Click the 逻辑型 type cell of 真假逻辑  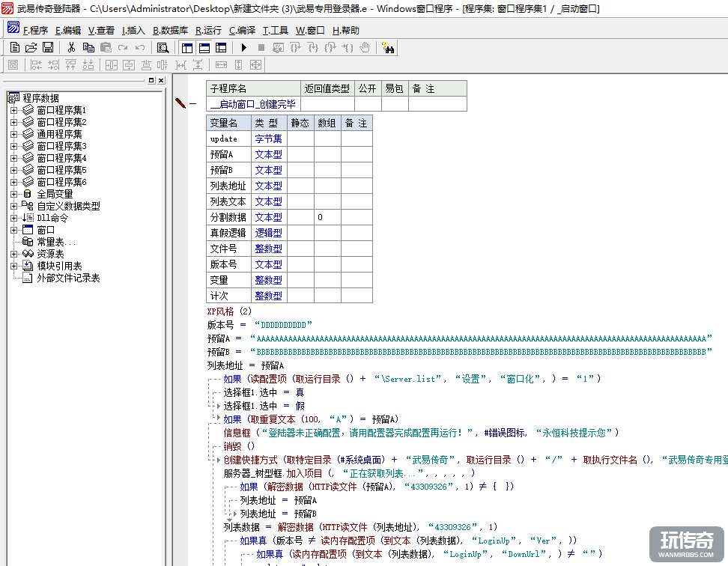pyautogui.click(x=268, y=233)
